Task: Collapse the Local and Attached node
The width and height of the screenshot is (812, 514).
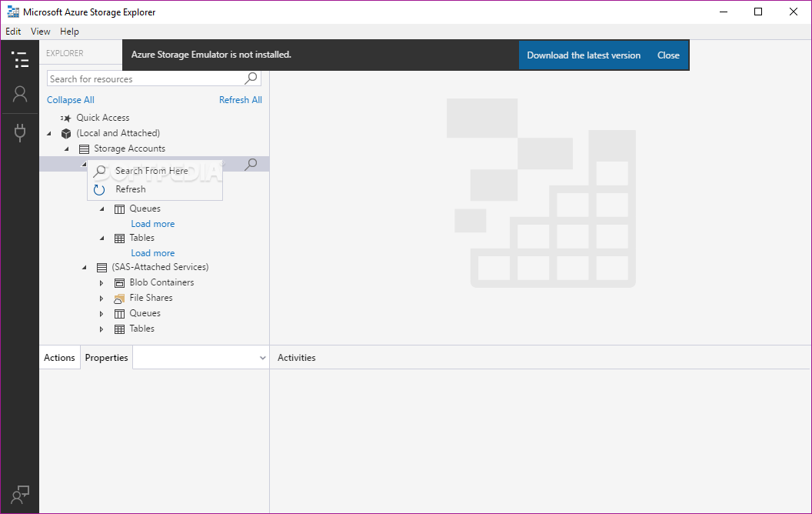Action: click(49, 134)
